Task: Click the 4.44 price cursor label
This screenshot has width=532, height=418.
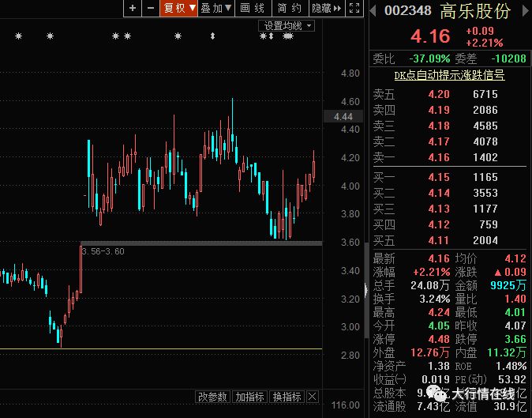Action: coord(343,117)
